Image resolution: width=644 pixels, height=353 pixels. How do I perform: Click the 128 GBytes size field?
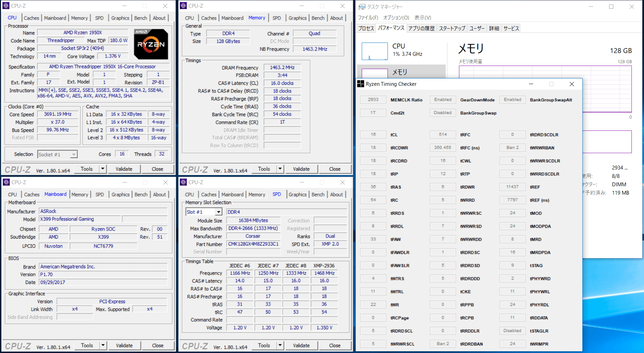(x=228, y=41)
